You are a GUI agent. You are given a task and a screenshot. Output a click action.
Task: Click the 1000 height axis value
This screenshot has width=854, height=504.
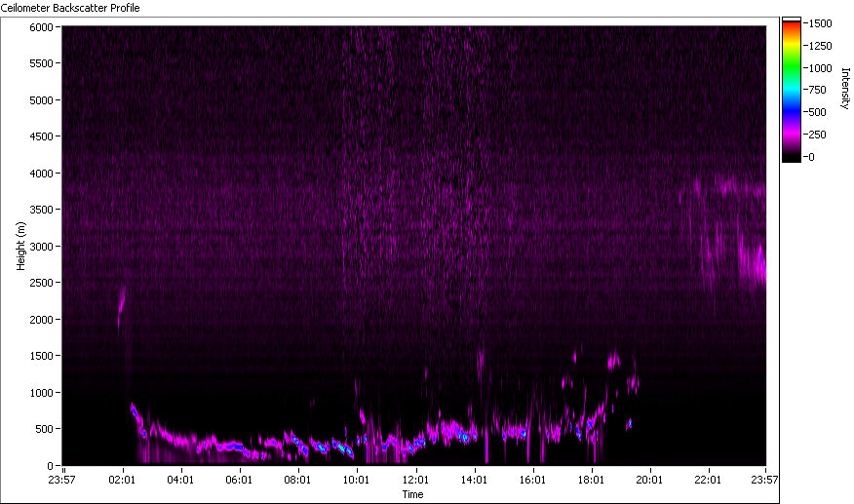[x=41, y=393]
